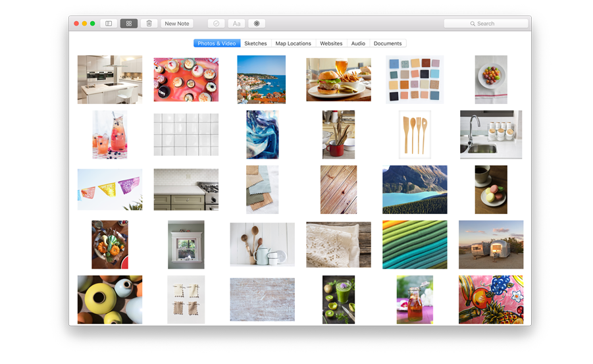Select the turquoise mountain lake photo
The width and height of the screenshot is (593, 364).
pos(415,190)
